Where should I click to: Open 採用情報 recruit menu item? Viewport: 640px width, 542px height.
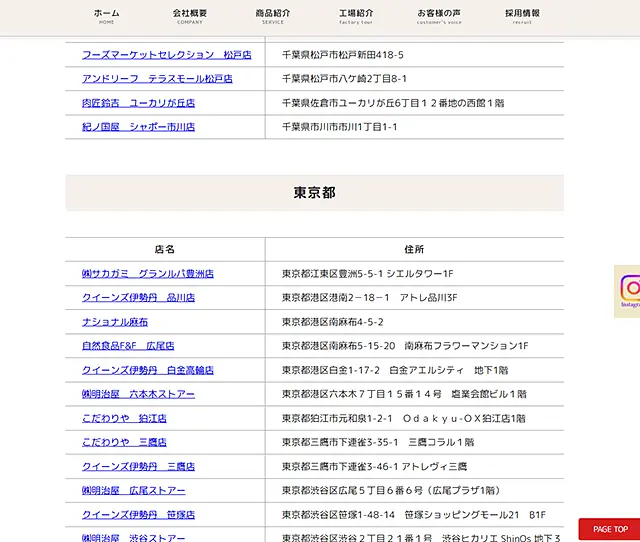pos(522,16)
